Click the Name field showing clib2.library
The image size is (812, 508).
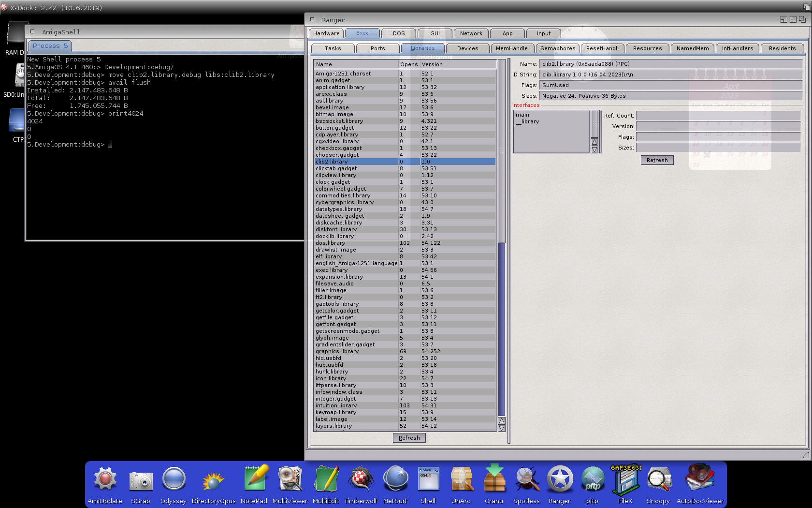tap(671, 64)
